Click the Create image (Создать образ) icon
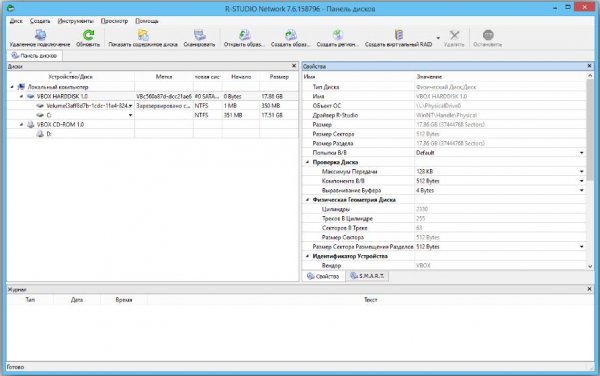This screenshot has height=376, width=600. point(290,35)
